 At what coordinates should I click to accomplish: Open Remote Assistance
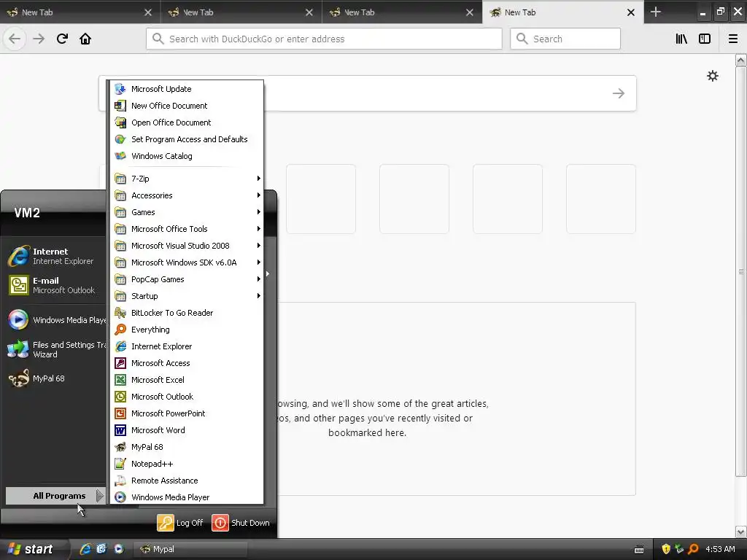(x=187, y=481)
